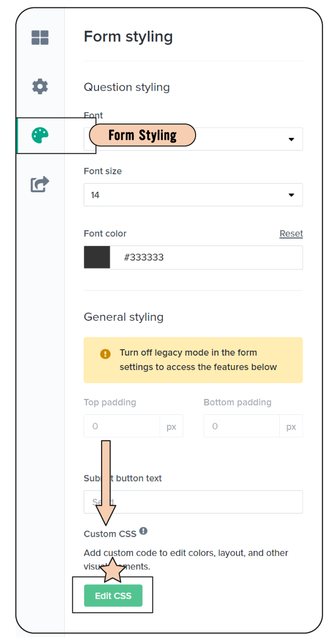Open the dashboard grid icon in sidebar
The width and height of the screenshot is (331, 644).
pyautogui.click(x=40, y=38)
